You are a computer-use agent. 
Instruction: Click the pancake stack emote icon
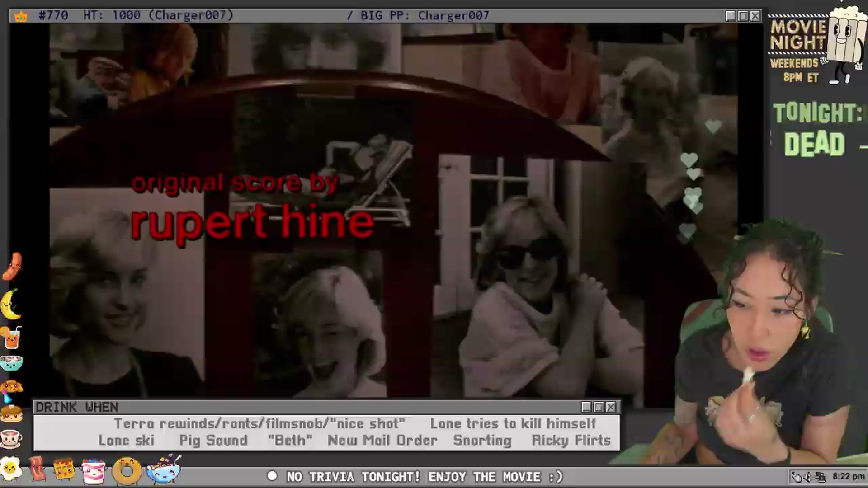(x=11, y=413)
